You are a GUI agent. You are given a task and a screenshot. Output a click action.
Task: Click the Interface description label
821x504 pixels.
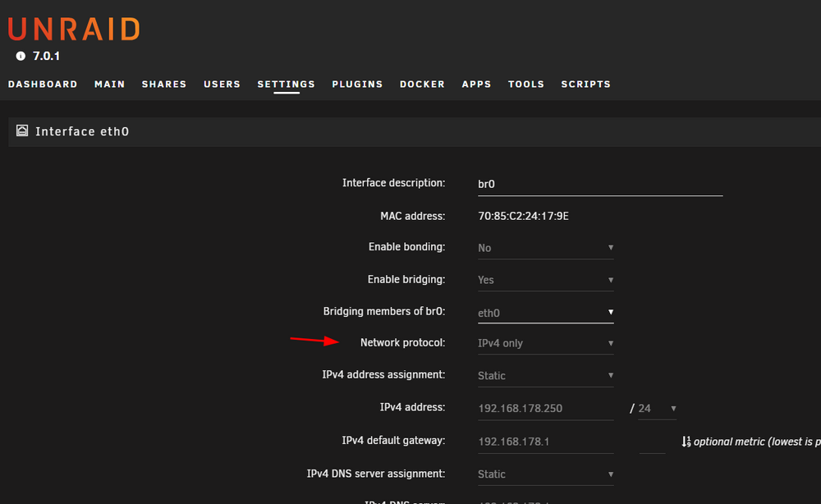394,183
